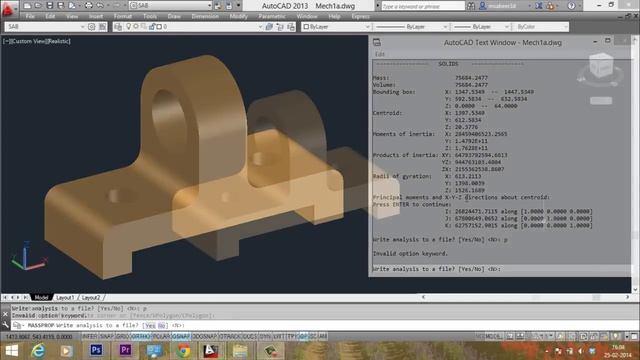Switch to the Layout1 tab
This screenshot has height=360, width=640.
(65, 298)
